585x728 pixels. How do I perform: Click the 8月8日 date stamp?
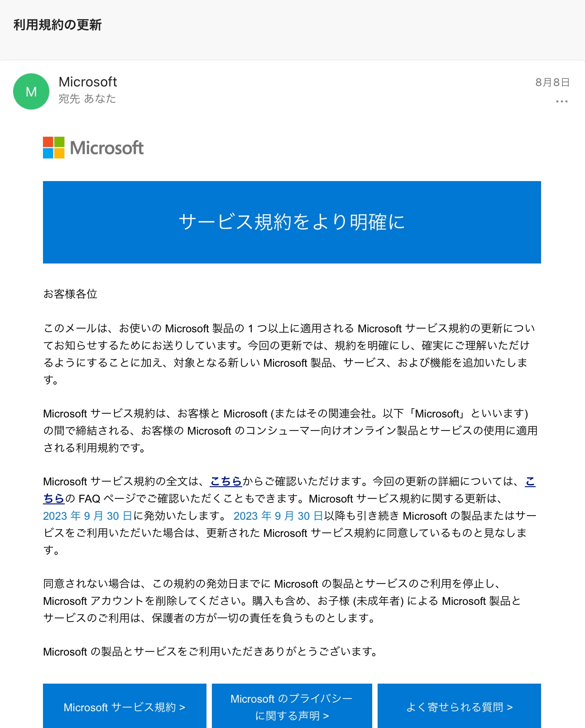pos(552,82)
